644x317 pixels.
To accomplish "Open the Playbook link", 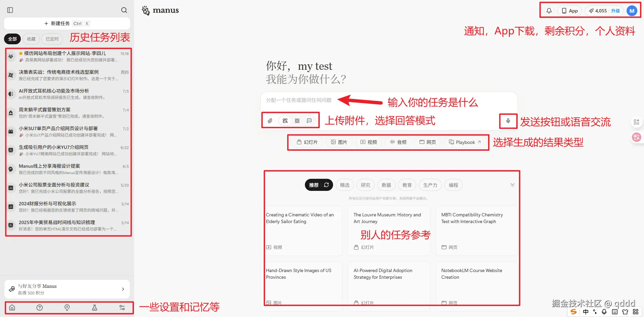I will 465,142.
